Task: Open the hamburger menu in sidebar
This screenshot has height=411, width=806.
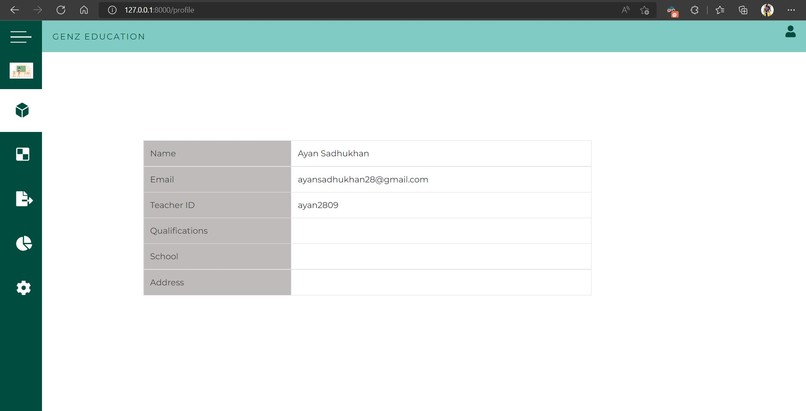Action: (21, 36)
